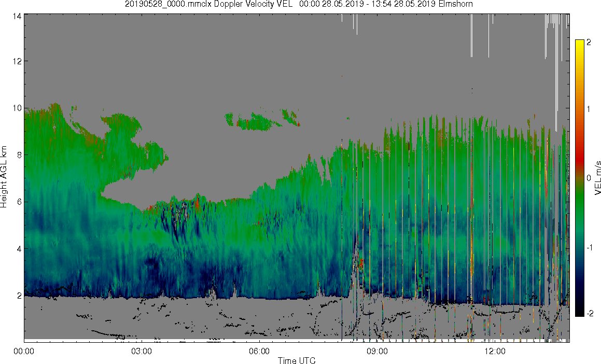The height and width of the screenshot is (364, 601).
Task: Click the '-2' color bar tick label
Action: coord(590,313)
